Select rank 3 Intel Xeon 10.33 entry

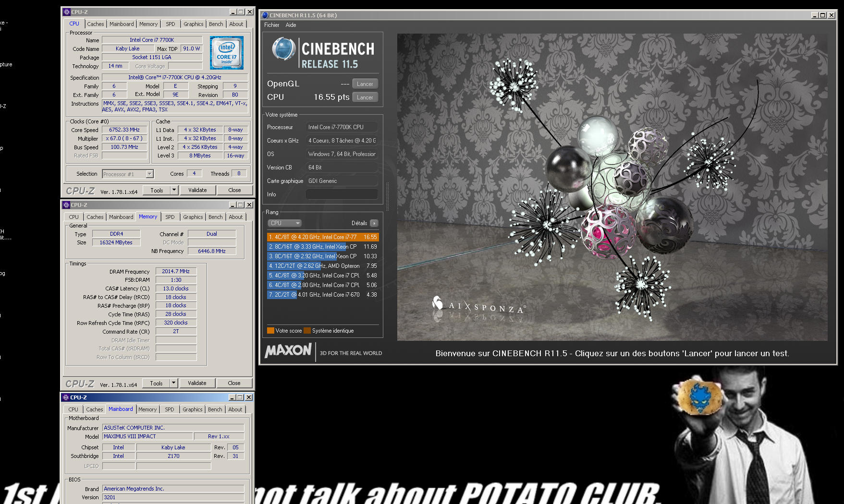tap(323, 256)
